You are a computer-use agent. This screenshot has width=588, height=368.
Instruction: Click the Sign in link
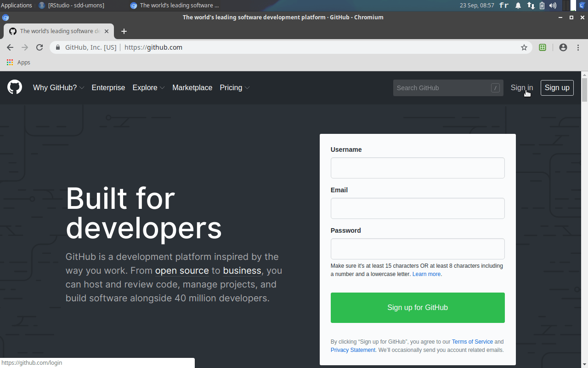click(522, 87)
